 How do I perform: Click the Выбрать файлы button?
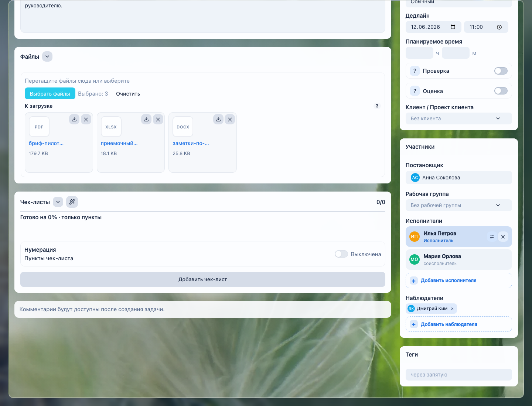tap(50, 93)
